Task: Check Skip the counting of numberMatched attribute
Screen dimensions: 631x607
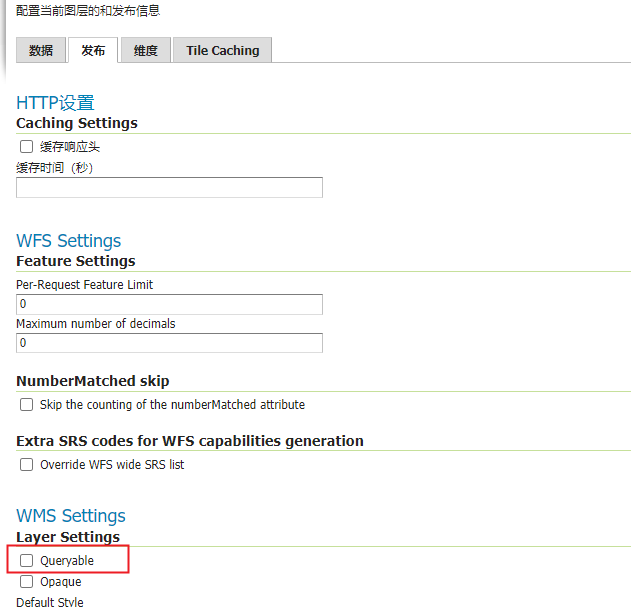Action: [27, 405]
